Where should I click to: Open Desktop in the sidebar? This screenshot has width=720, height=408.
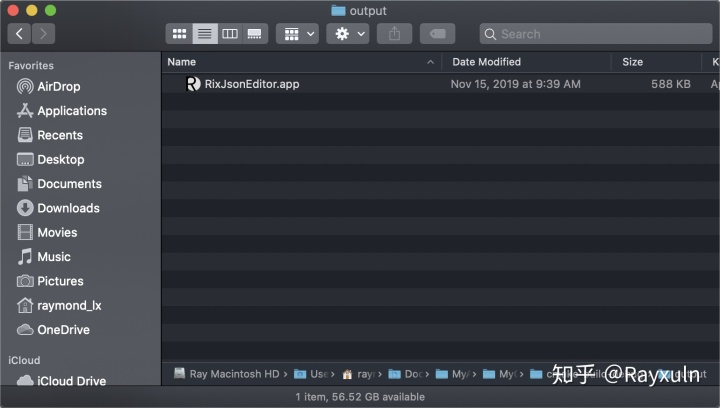tap(51, 159)
